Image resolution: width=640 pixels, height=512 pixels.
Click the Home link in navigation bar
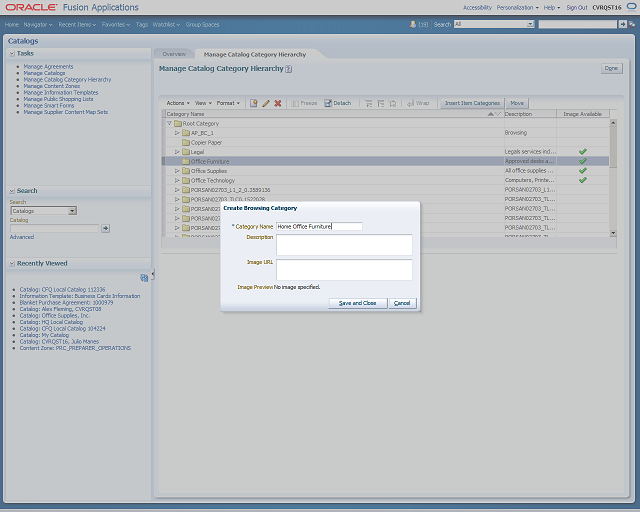[x=12, y=25]
